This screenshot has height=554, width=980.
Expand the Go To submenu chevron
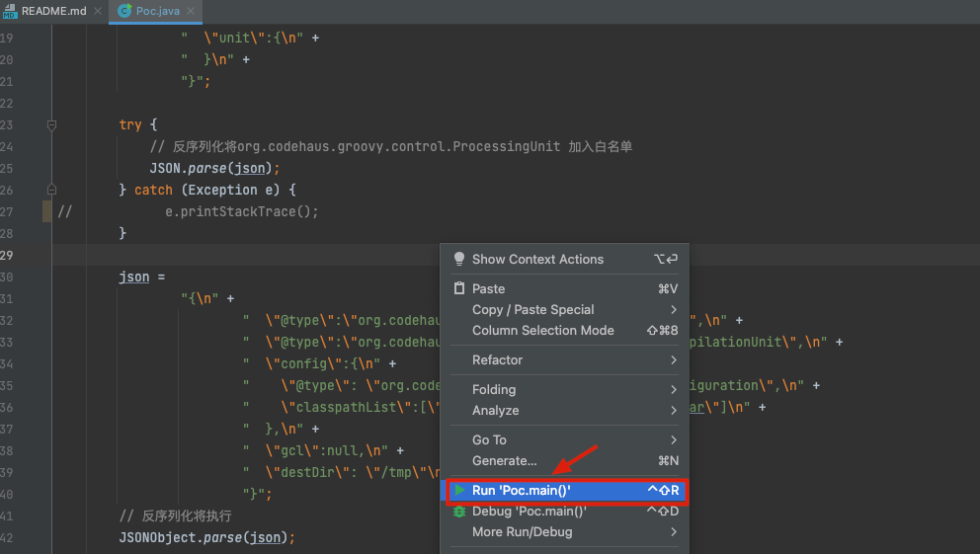pos(673,439)
